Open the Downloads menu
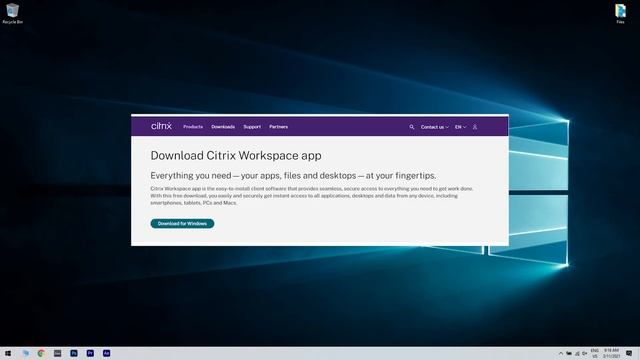640x360 pixels. coord(223,127)
